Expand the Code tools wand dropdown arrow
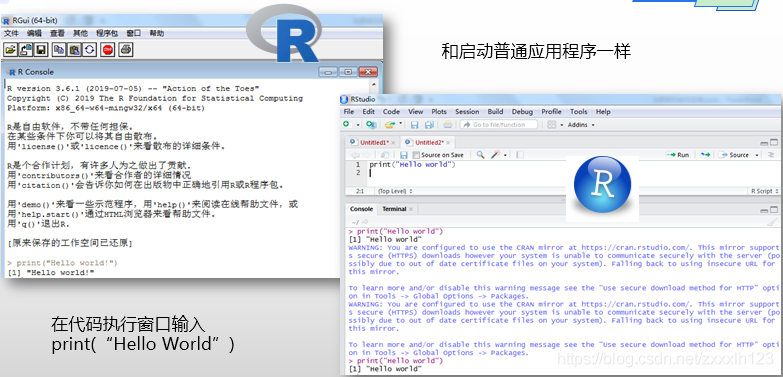The height and width of the screenshot is (377, 783). tap(505, 155)
